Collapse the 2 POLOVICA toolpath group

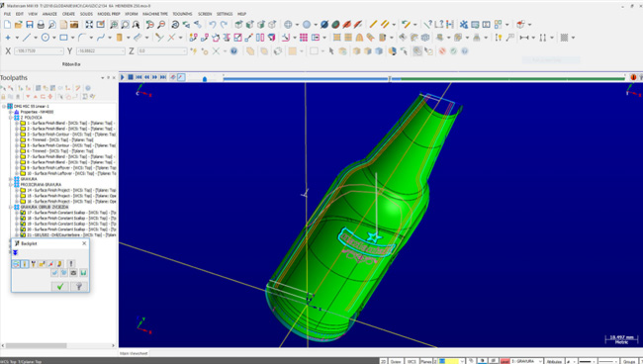(11, 118)
